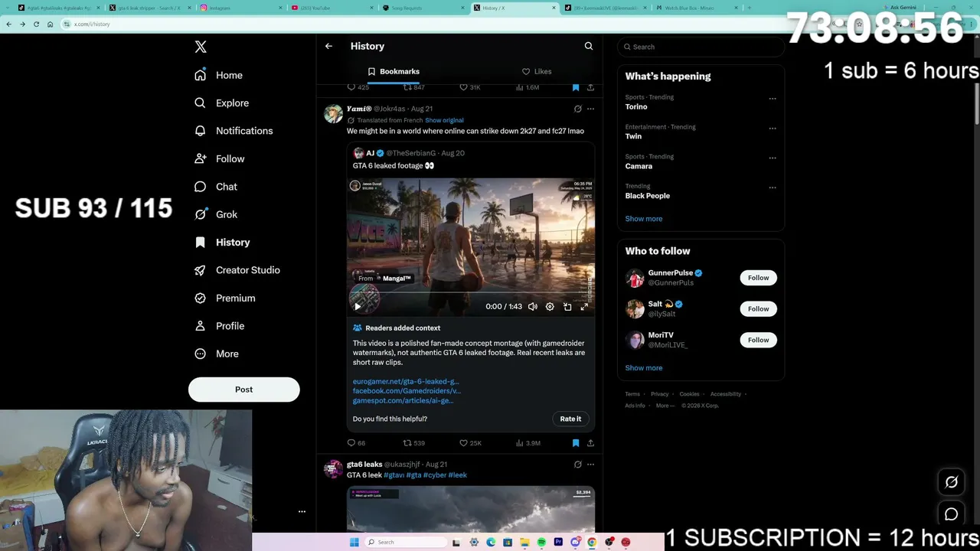The image size is (980, 551).
Task: Open Discord from the taskbar
Action: [x=575, y=543]
